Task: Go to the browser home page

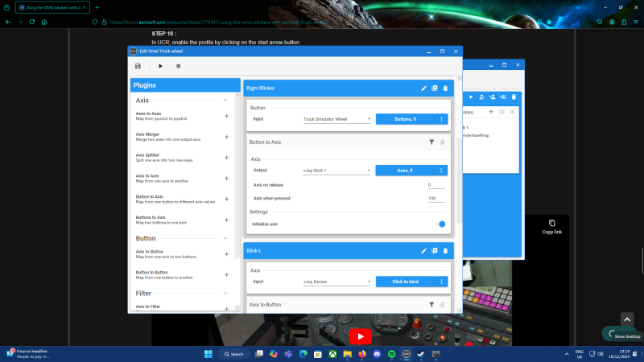Action: click(44, 22)
